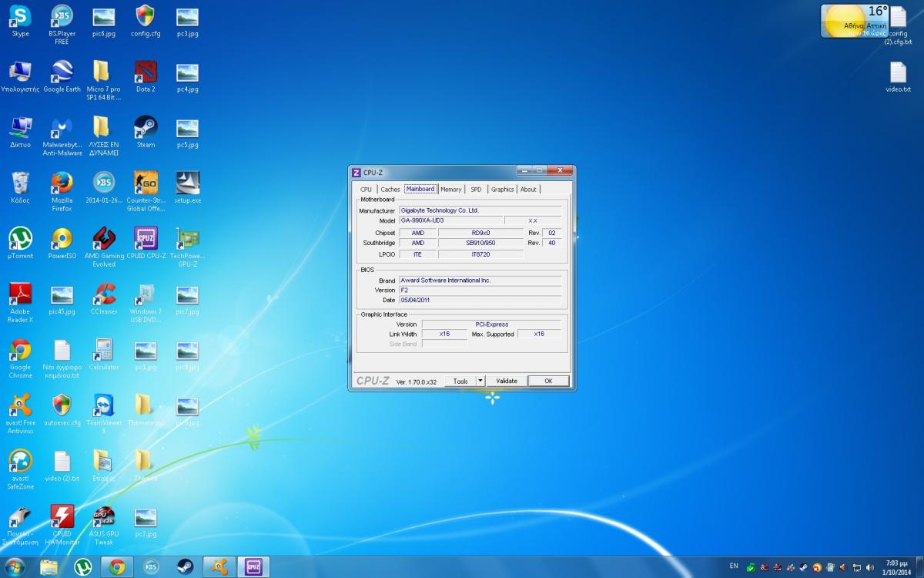The height and width of the screenshot is (578, 924).
Task: Open the Graphics tab in CPU-Z
Action: (x=502, y=189)
